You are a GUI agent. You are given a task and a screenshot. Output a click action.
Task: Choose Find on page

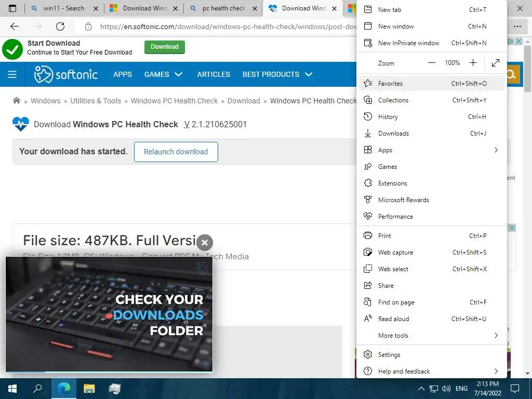[x=432, y=302]
